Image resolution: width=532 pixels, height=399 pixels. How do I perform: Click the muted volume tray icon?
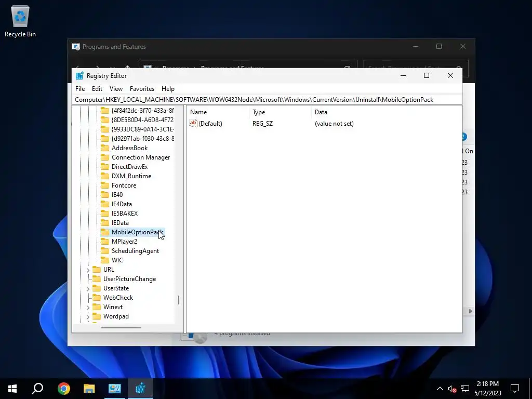point(452,389)
